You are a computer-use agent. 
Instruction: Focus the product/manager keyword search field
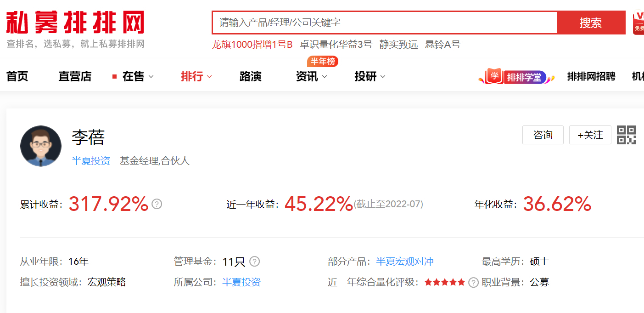coord(385,23)
